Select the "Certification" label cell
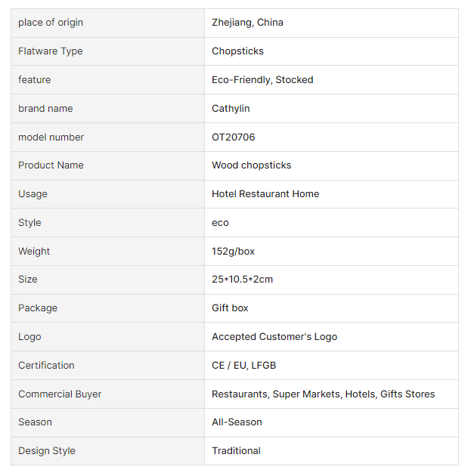The image size is (471, 476). [46, 366]
